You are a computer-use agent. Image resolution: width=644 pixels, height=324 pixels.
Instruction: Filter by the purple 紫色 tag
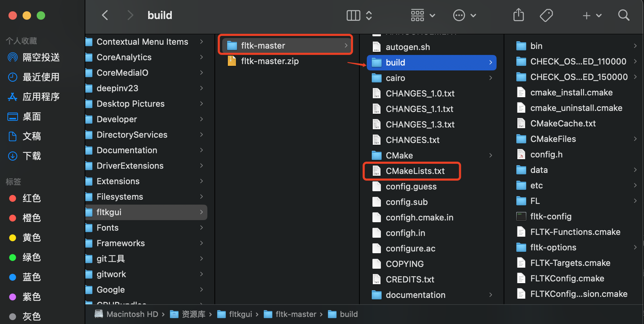[x=25, y=297]
